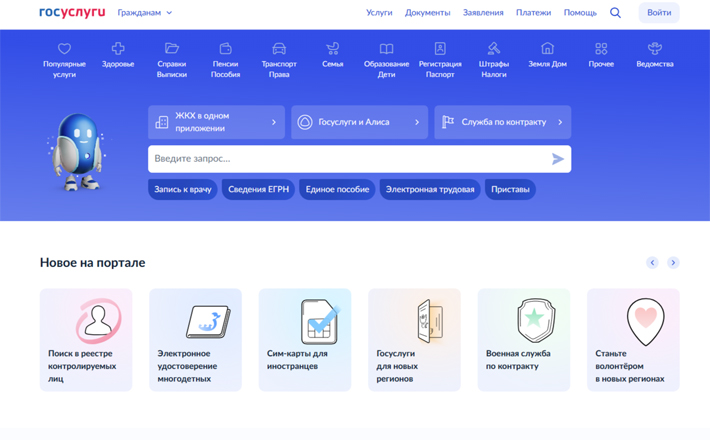Image resolution: width=710 pixels, height=440 pixels.
Task: Open the Заявления menu item
Action: pyautogui.click(x=483, y=13)
